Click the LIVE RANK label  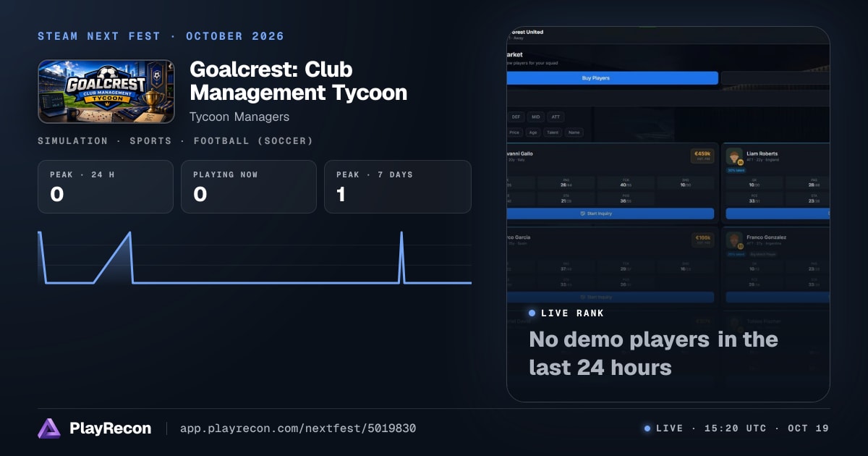[x=573, y=313]
